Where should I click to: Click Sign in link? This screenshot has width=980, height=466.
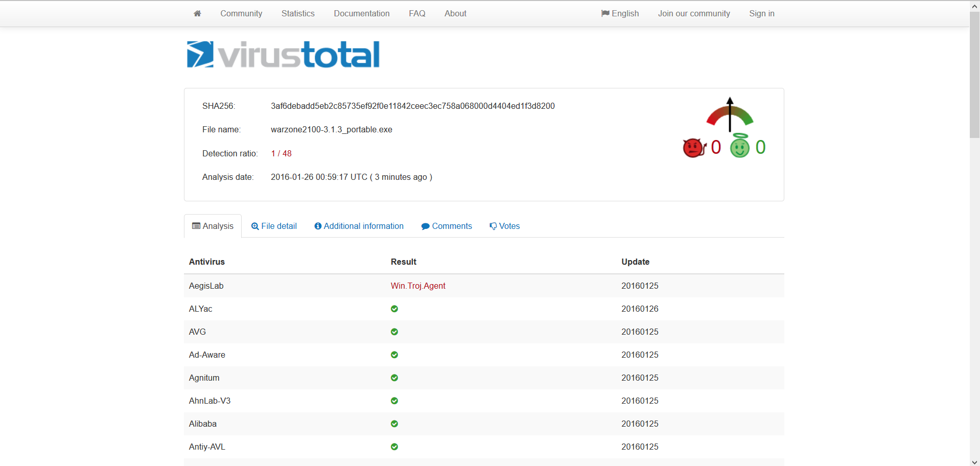(x=762, y=13)
